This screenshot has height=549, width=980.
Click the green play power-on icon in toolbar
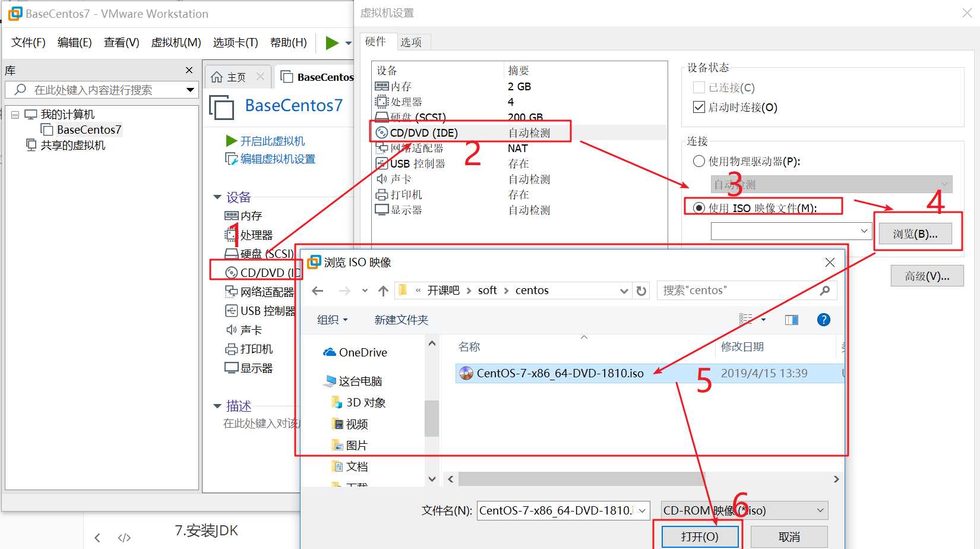[x=332, y=43]
